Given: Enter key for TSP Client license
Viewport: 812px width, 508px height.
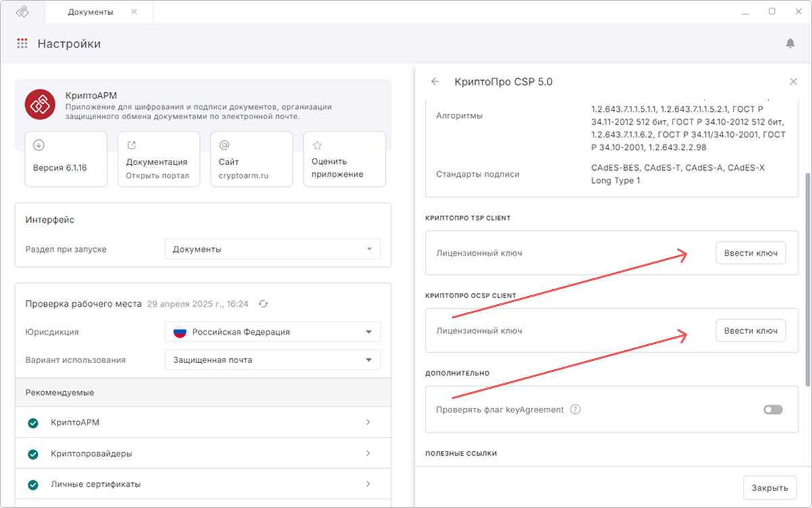Looking at the screenshot, I should point(750,253).
